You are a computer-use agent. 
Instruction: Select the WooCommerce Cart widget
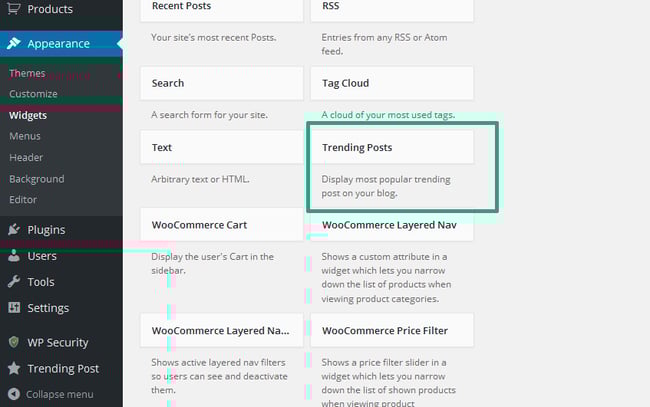click(x=222, y=225)
